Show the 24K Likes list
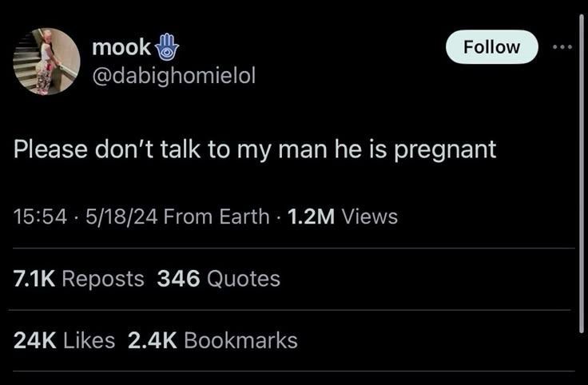Viewport: 588px width, 385px height. pos(64,340)
